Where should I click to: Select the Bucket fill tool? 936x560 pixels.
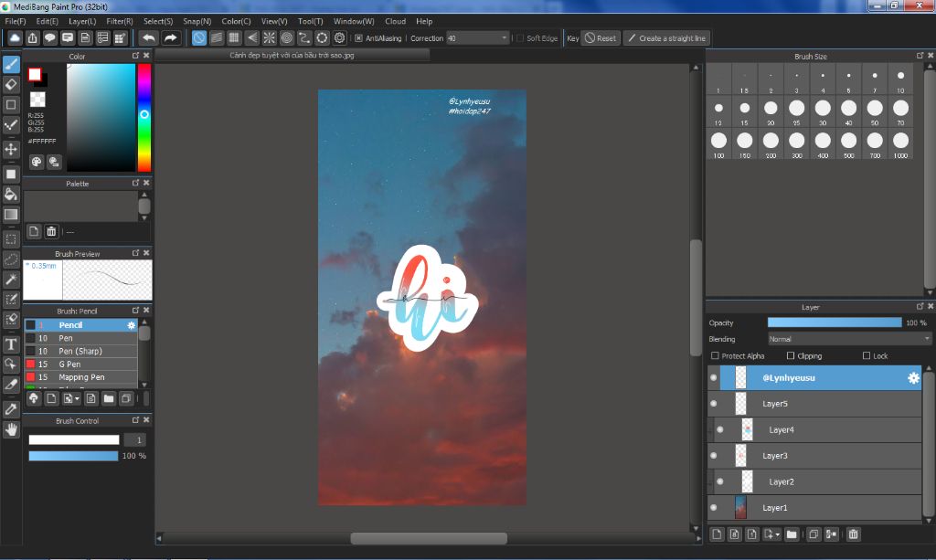click(11, 195)
